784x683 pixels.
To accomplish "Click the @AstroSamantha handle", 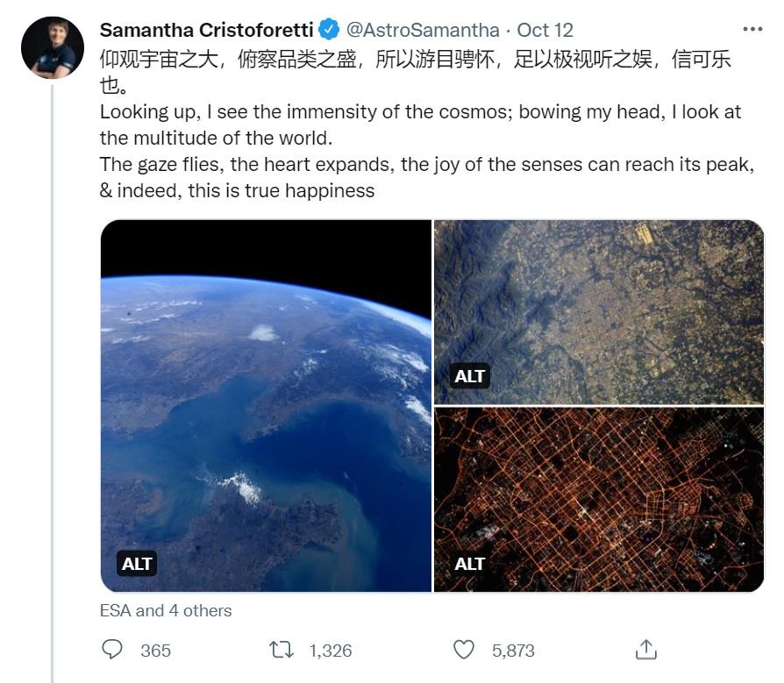I will [x=423, y=30].
